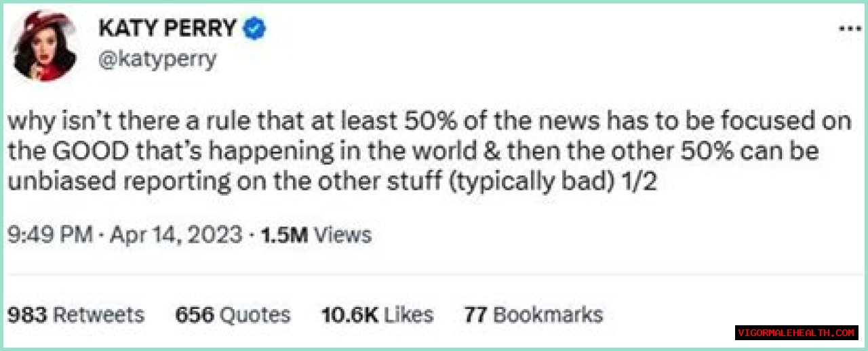Show the 10.6K Likes list

[377, 314]
